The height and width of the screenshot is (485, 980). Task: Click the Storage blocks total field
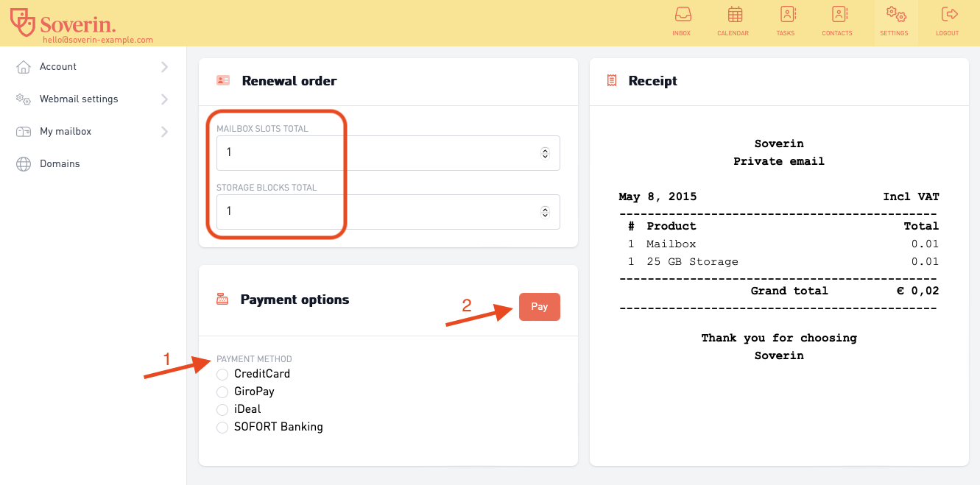coord(388,212)
